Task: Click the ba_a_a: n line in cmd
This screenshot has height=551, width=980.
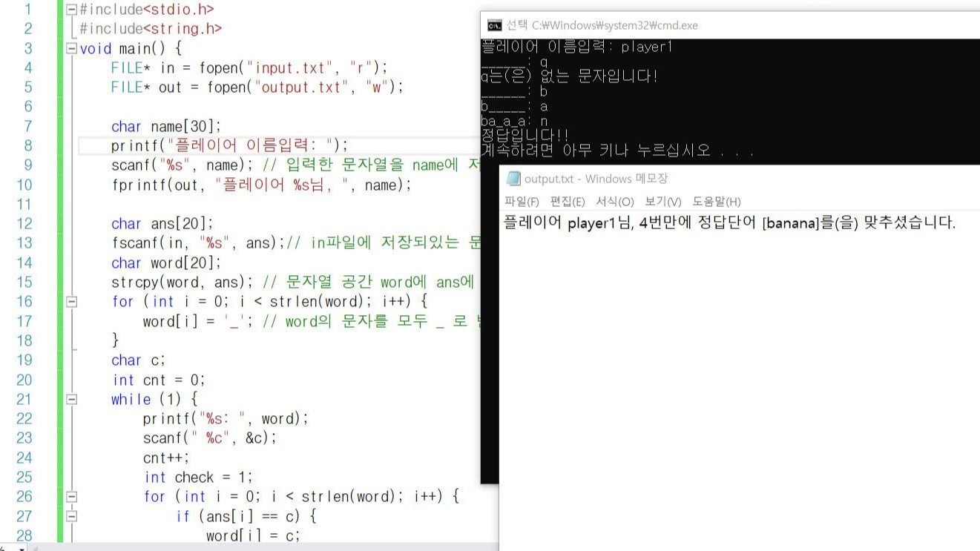Action: pos(515,121)
